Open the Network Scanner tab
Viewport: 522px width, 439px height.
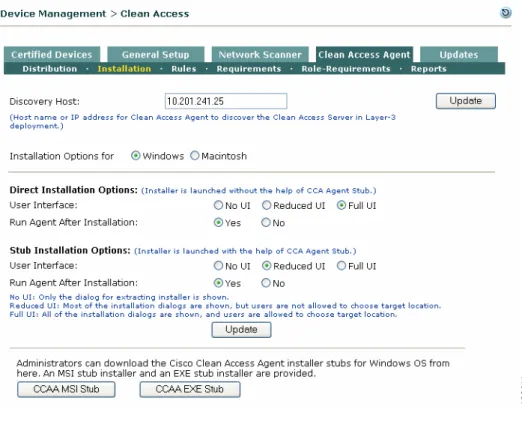(260, 54)
